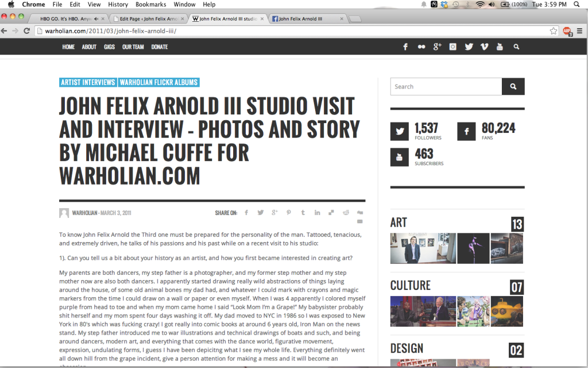
Task: Open the Chrome View menu
Action: click(x=94, y=5)
